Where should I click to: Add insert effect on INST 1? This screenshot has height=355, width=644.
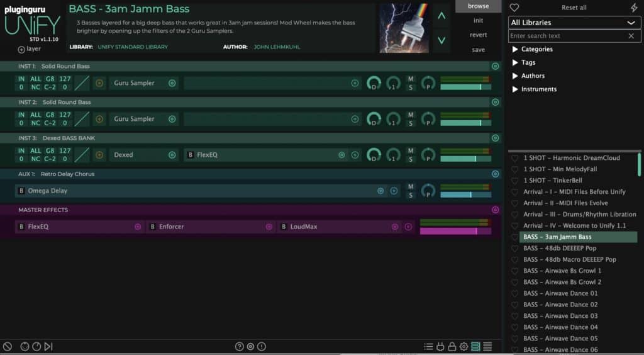(x=355, y=83)
